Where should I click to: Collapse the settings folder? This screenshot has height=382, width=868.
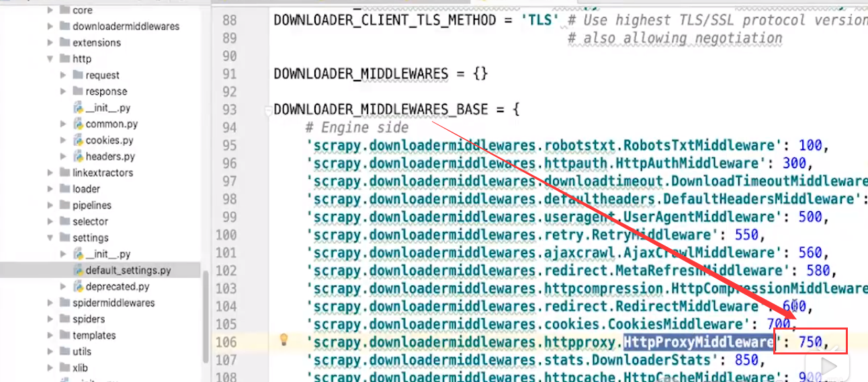(50, 238)
